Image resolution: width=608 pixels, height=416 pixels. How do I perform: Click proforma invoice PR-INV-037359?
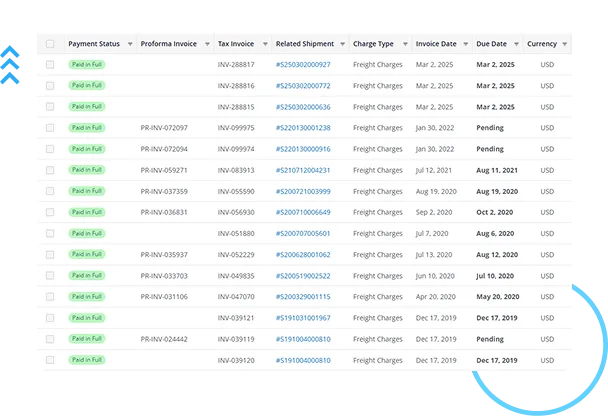click(x=164, y=192)
